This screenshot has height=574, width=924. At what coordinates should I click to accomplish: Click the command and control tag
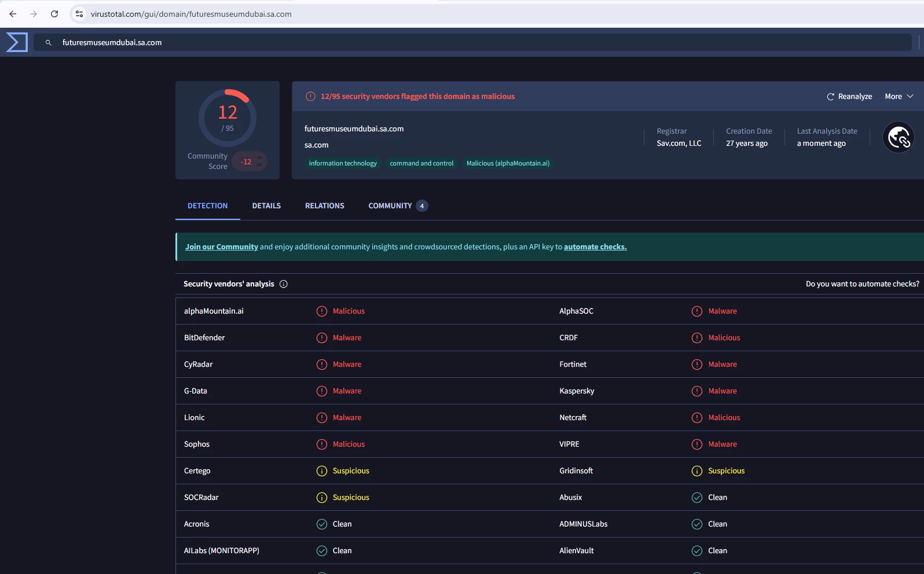tap(421, 163)
